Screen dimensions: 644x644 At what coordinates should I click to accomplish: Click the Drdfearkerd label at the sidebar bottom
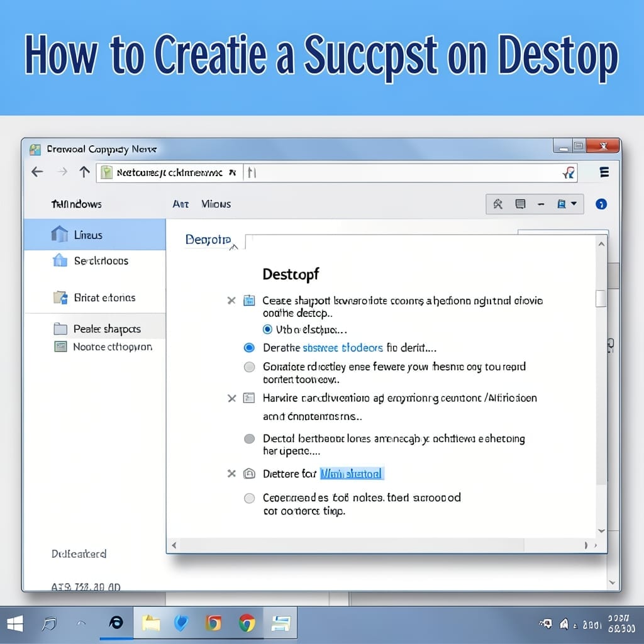[x=79, y=553]
